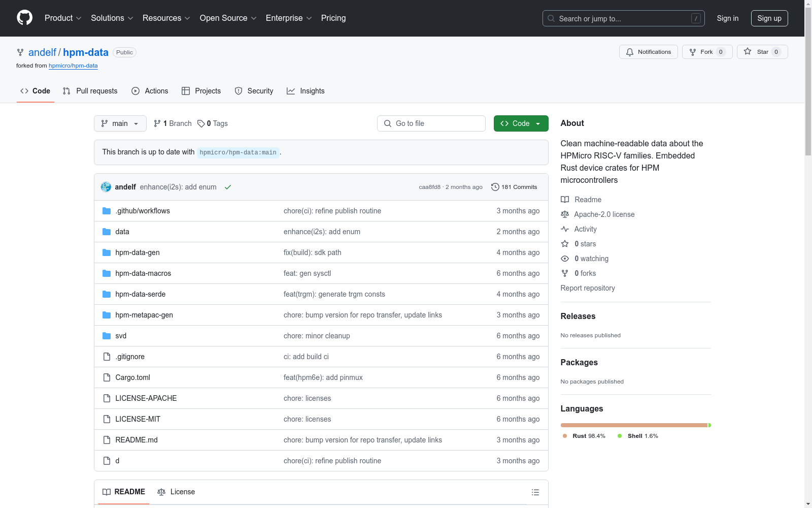Open the README outline list icon
The image size is (812, 508).
pos(535,492)
